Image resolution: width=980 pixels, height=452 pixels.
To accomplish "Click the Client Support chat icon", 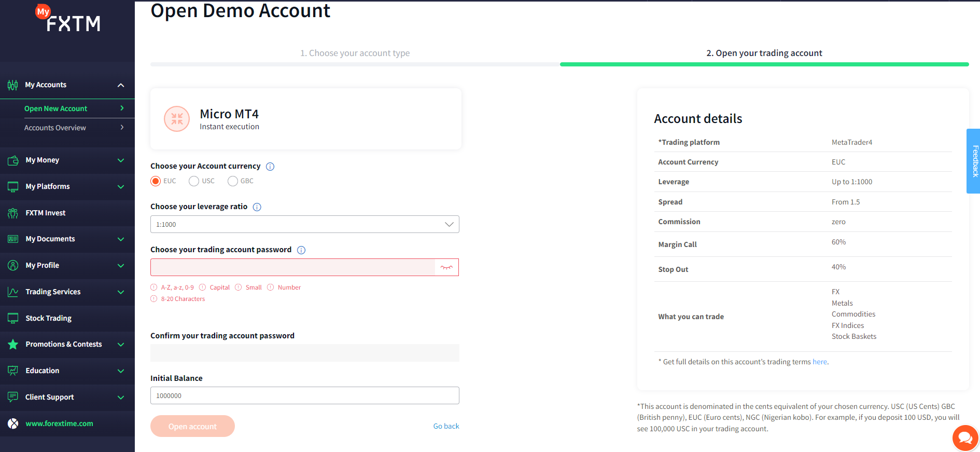I will [13, 398].
